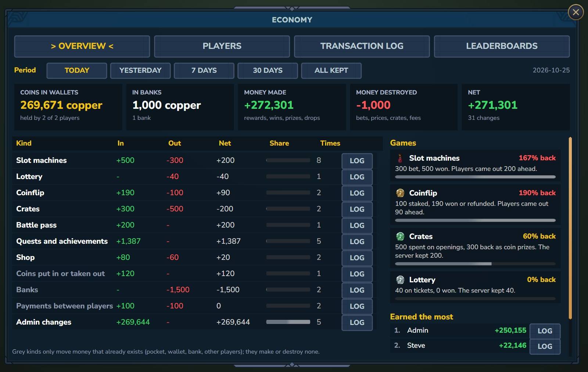588x372 pixels.
Task: View the Crates row log
Action: tap(357, 210)
